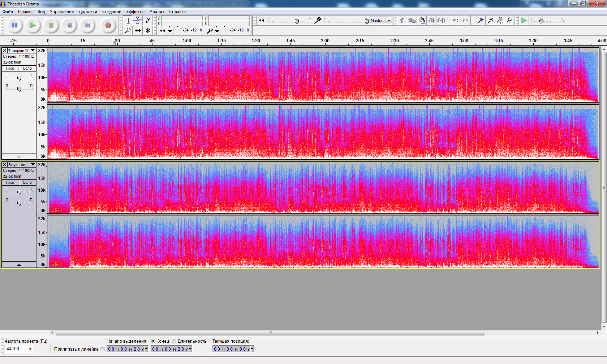The image size is (607, 364).
Task: Select the Zoom magnifier tool
Action: tap(128, 31)
